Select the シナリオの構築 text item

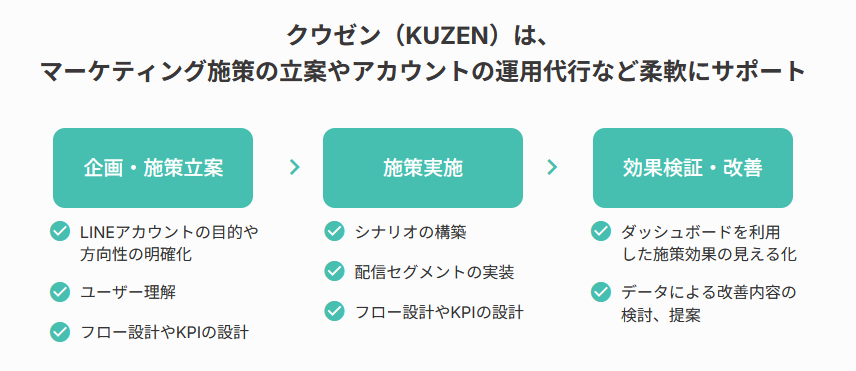click(411, 232)
